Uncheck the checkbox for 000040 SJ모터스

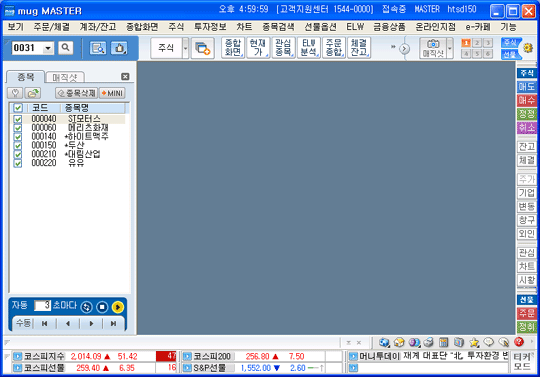[x=18, y=119]
